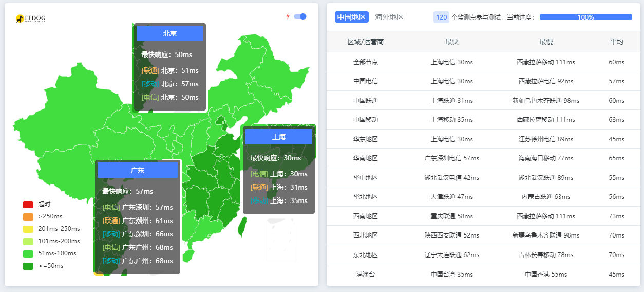This screenshot has height=292, width=644.
Task: Sort by the 平均 column header
Action: [x=616, y=42]
